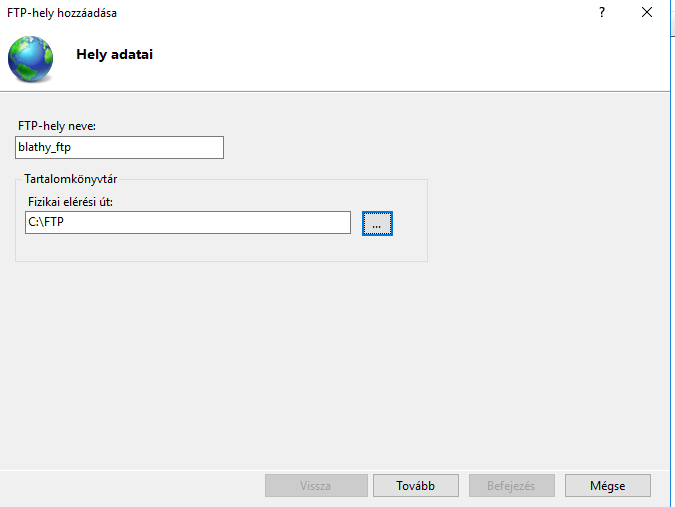The width and height of the screenshot is (675, 507).
Task: Browse for a folder with the ... button
Action: (377, 223)
